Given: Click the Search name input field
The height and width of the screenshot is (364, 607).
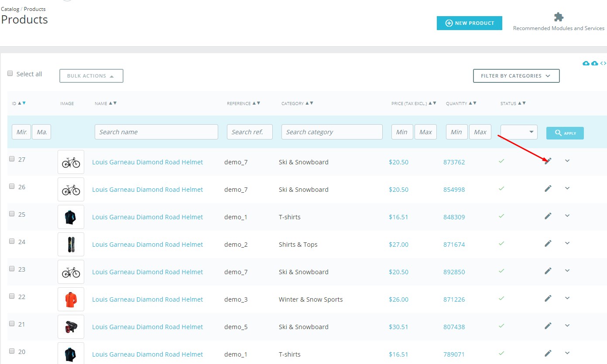Looking at the screenshot, I should point(156,132).
